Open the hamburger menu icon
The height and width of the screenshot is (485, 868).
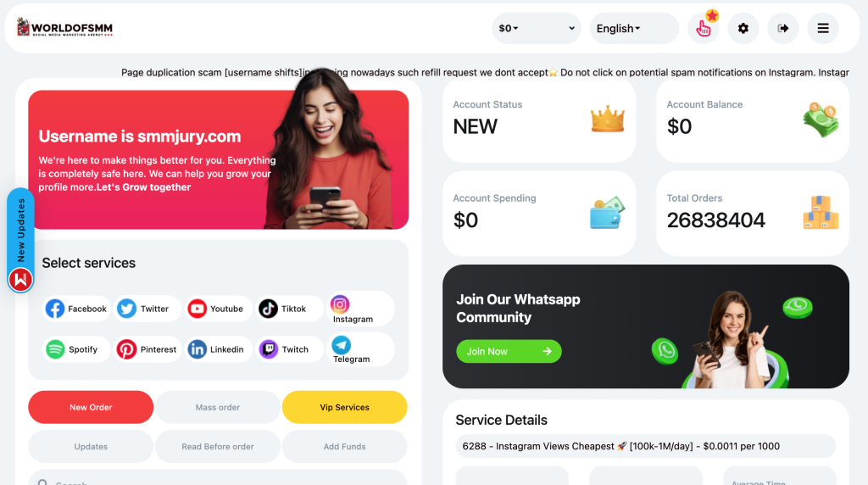coord(823,28)
